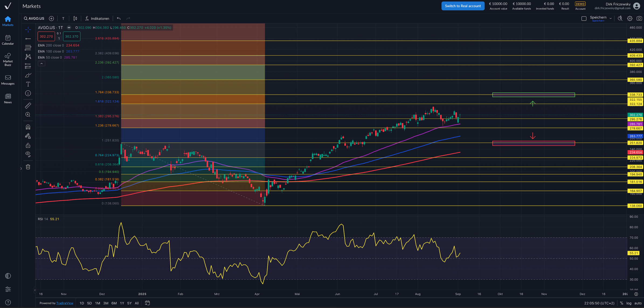The image size is (644, 308).
Task: Select the Fibonacci retracement tool
Action: click(x=28, y=48)
